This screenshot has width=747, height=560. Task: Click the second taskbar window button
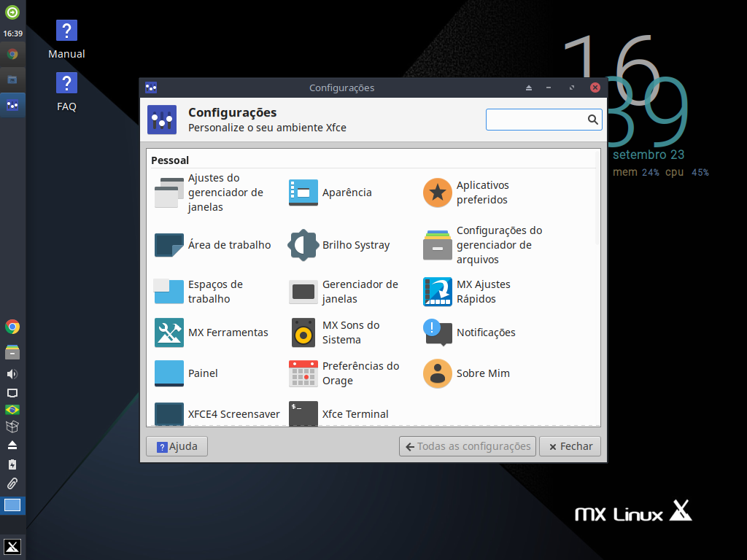point(12,80)
